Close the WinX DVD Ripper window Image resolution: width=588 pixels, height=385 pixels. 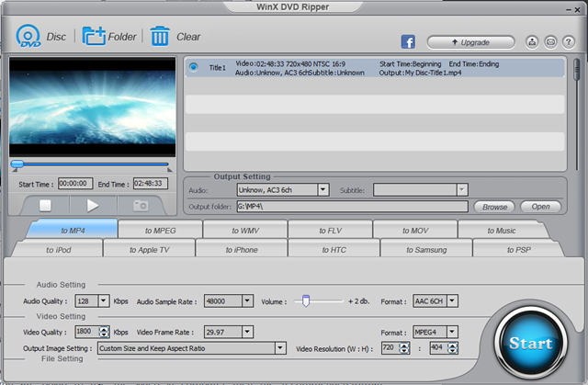[x=578, y=10]
